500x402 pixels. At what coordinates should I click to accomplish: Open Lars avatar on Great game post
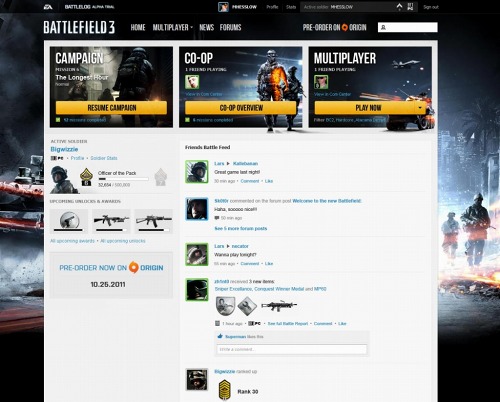(x=197, y=172)
